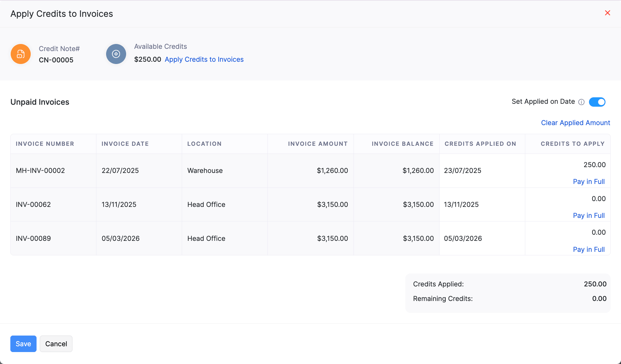The height and width of the screenshot is (364, 621).
Task: Click the blue available credits icon
Action: [x=116, y=54]
